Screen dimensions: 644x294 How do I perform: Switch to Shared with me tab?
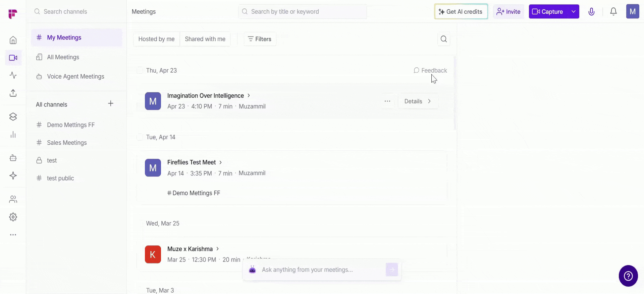205,39
